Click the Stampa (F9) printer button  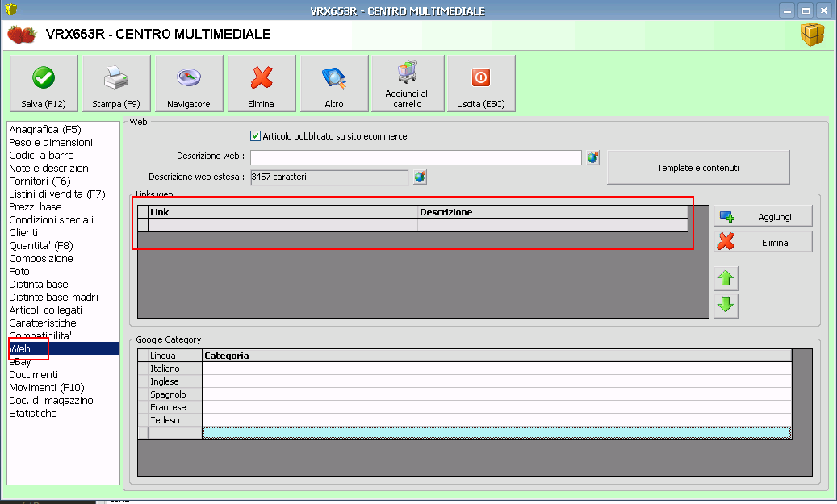[x=116, y=84]
